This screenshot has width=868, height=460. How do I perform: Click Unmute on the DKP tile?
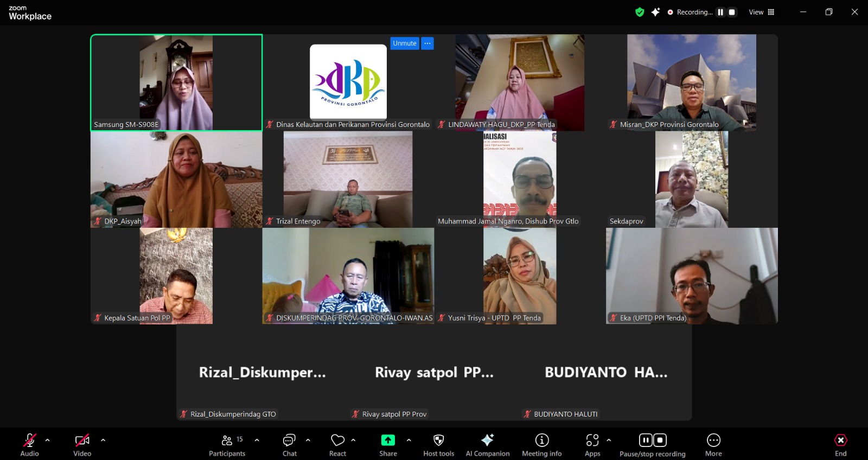click(x=405, y=43)
